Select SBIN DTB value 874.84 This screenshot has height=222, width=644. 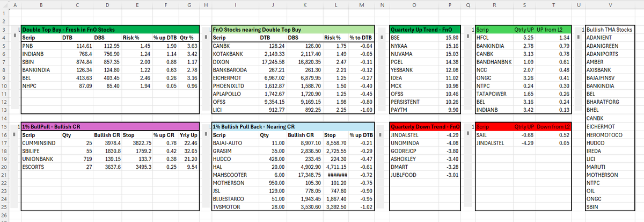[78, 62]
